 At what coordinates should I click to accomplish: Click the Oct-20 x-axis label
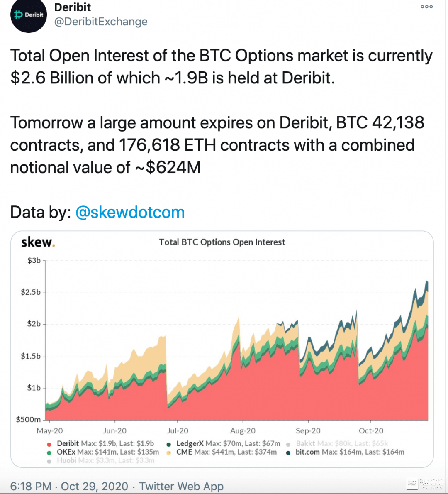pyautogui.click(x=371, y=431)
